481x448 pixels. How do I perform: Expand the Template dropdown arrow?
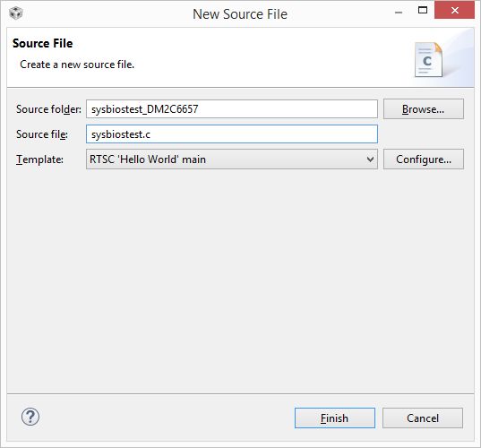[x=370, y=159]
